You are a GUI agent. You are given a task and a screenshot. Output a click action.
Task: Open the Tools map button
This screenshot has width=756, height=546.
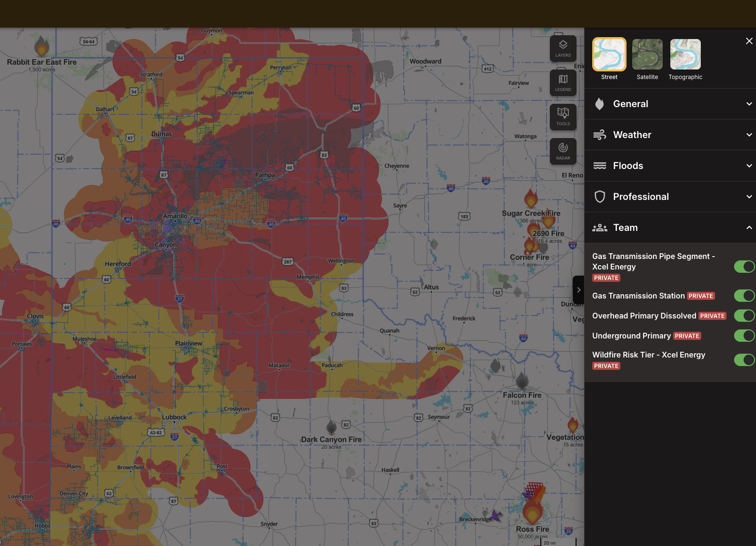(563, 117)
